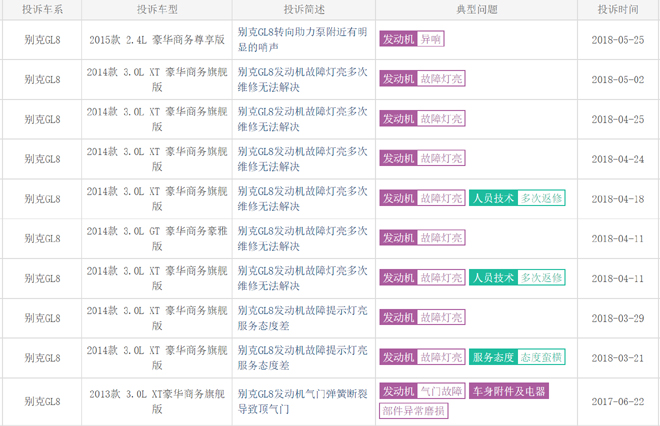Image resolution: width=660 pixels, height=426 pixels.
Task: Click 别克GL8 series in 2018-04-24 row
Action: (42, 159)
